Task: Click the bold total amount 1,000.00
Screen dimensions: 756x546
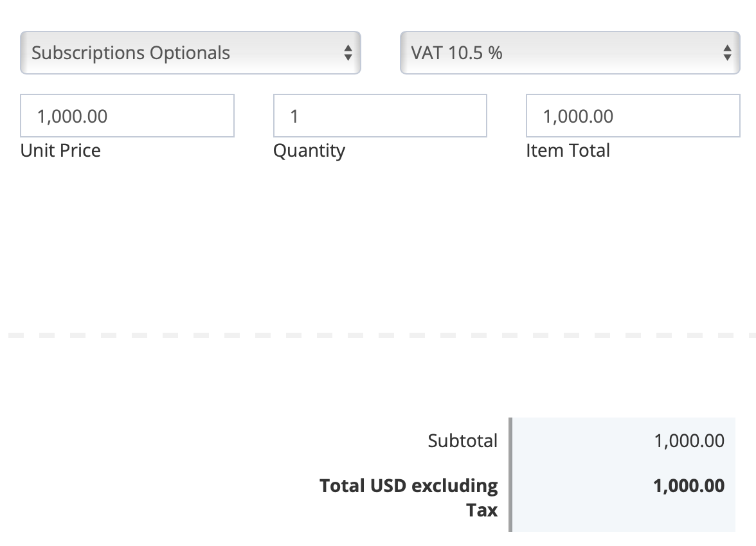Action: (x=688, y=486)
